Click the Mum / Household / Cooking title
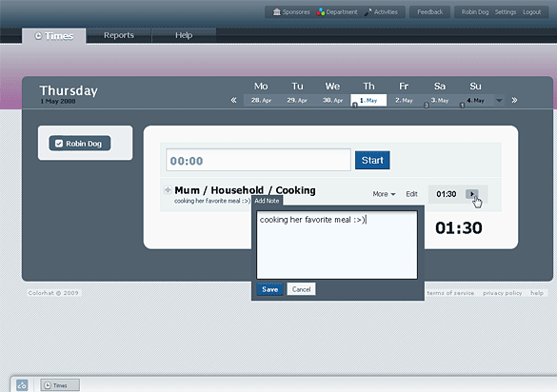The height and width of the screenshot is (392, 557). [245, 190]
